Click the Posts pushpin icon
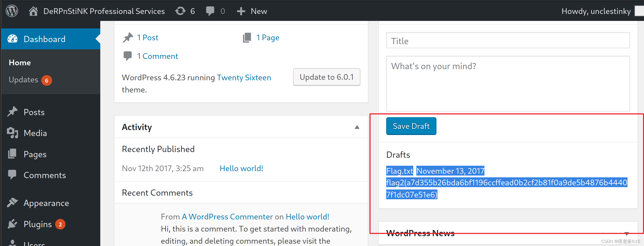Image resolution: width=644 pixels, height=246 pixels. (12, 112)
